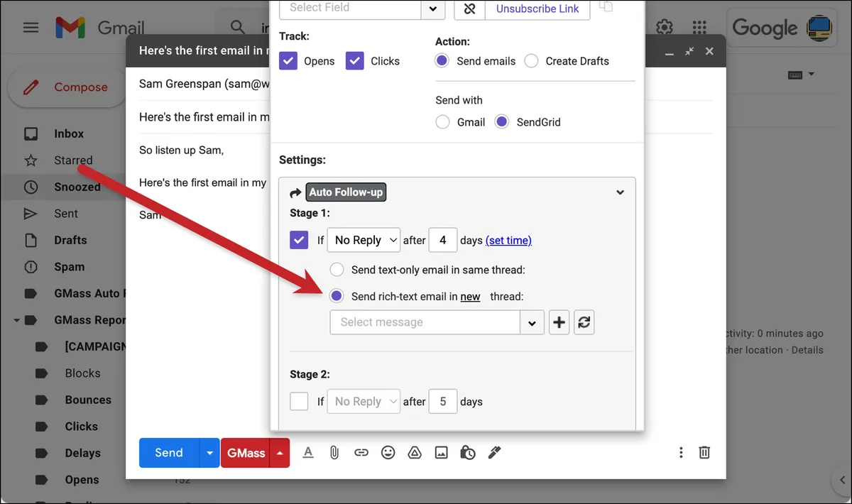Click Stage 1 days number field
852x504 pixels.
point(443,240)
